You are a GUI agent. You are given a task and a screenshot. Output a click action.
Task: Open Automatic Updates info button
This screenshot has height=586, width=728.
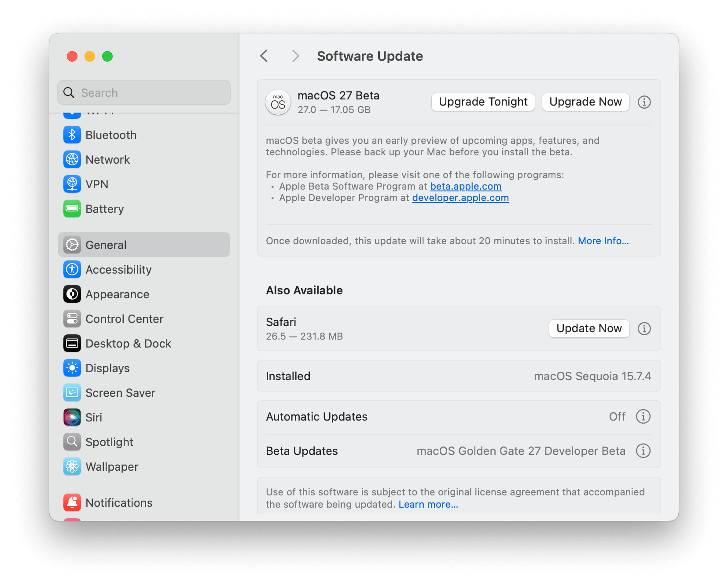coord(643,416)
